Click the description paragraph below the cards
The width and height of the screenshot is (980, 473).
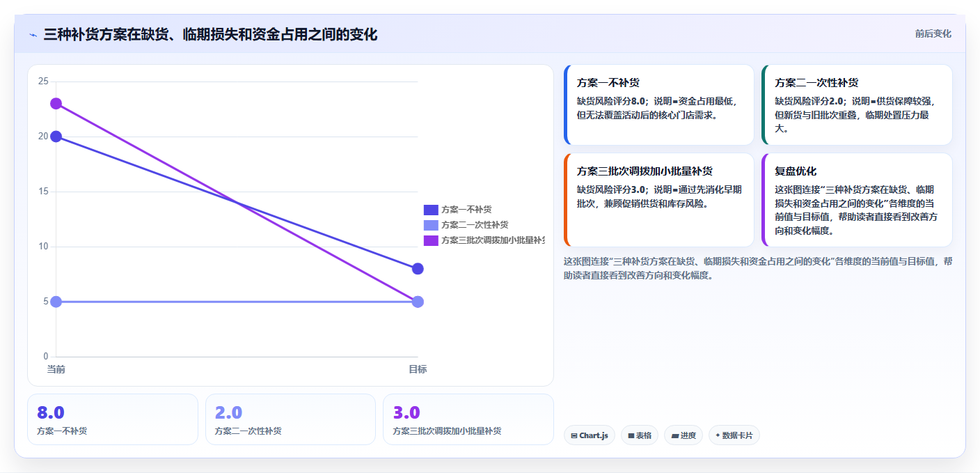(x=757, y=268)
